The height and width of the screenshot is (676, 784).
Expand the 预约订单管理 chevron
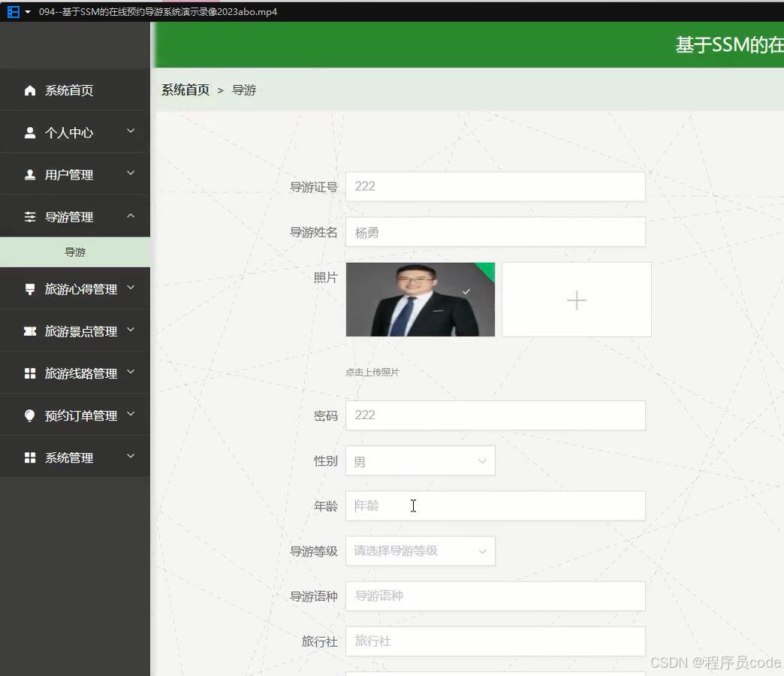click(131, 414)
